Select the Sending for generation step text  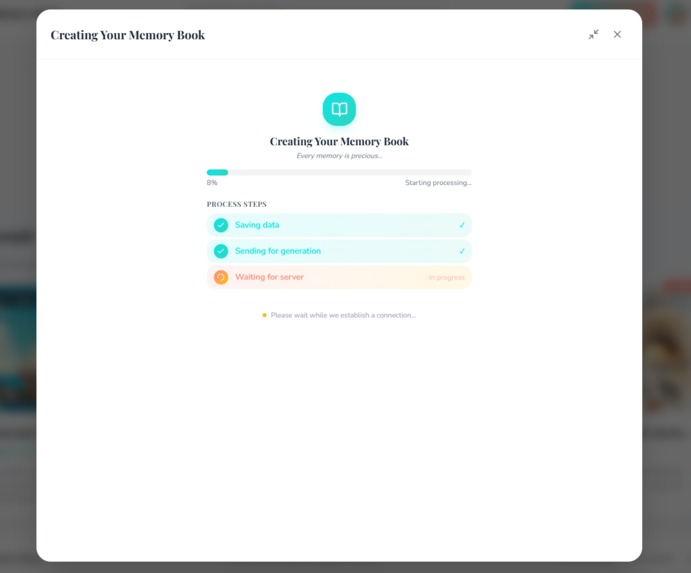tap(278, 251)
